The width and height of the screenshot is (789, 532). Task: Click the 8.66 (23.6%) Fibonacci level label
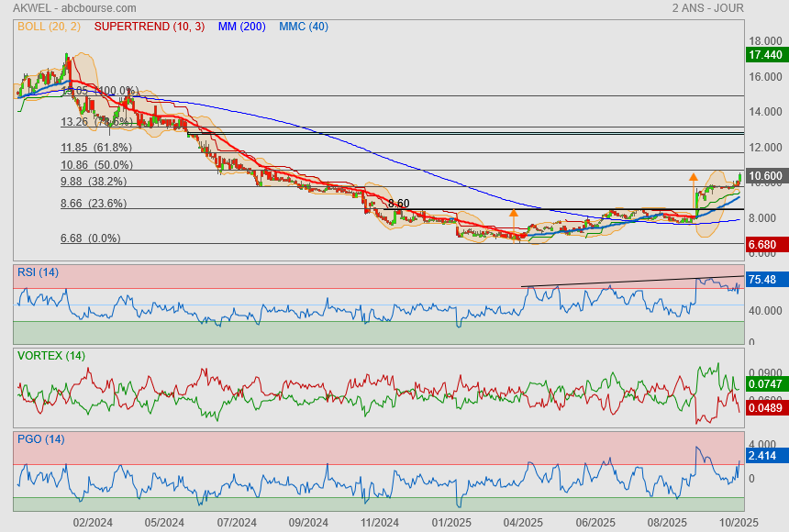coord(94,204)
